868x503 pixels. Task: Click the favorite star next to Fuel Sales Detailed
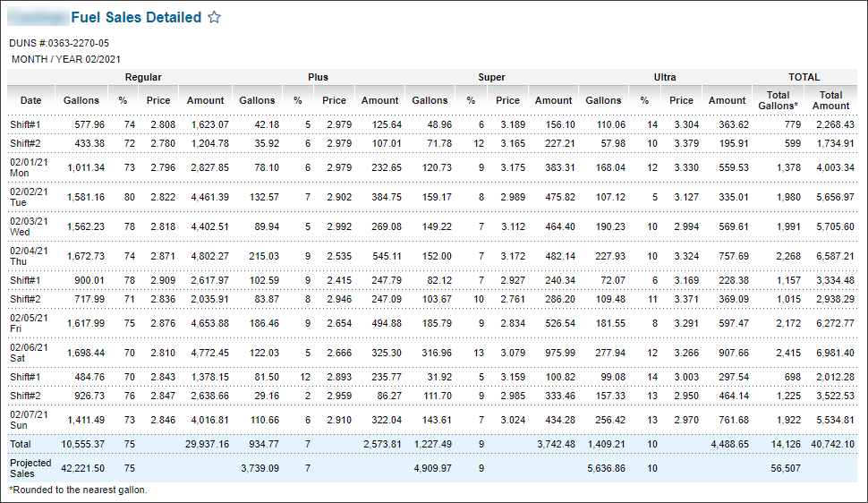(214, 17)
